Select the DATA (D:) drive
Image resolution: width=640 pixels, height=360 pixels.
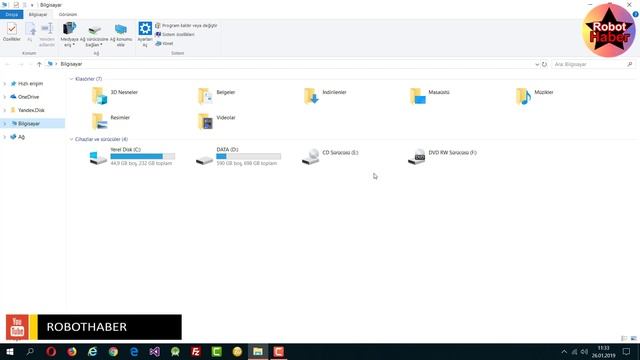[x=238, y=156]
